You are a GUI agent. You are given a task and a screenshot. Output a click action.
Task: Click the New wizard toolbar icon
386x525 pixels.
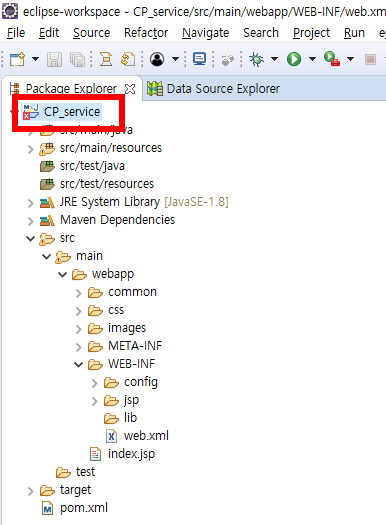(17, 59)
